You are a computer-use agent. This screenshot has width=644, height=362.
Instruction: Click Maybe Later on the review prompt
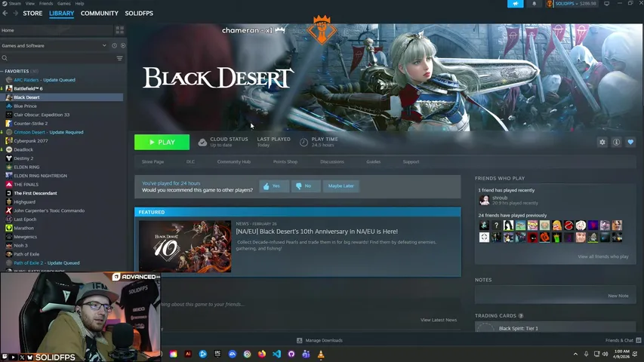coord(341,186)
